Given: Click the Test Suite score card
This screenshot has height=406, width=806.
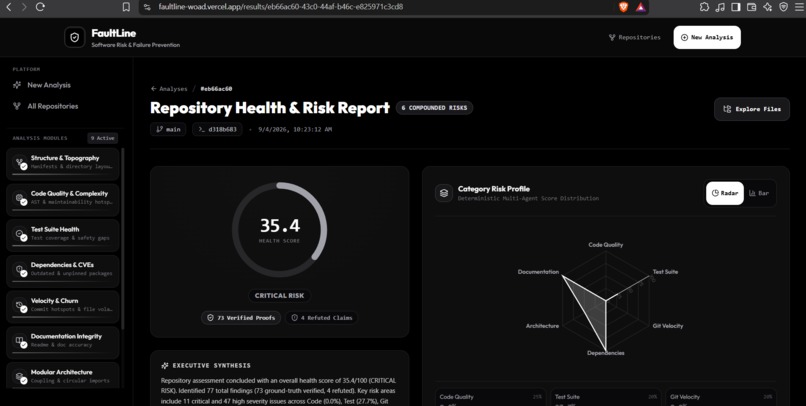Looking at the screenshot, I should [606, 397].
